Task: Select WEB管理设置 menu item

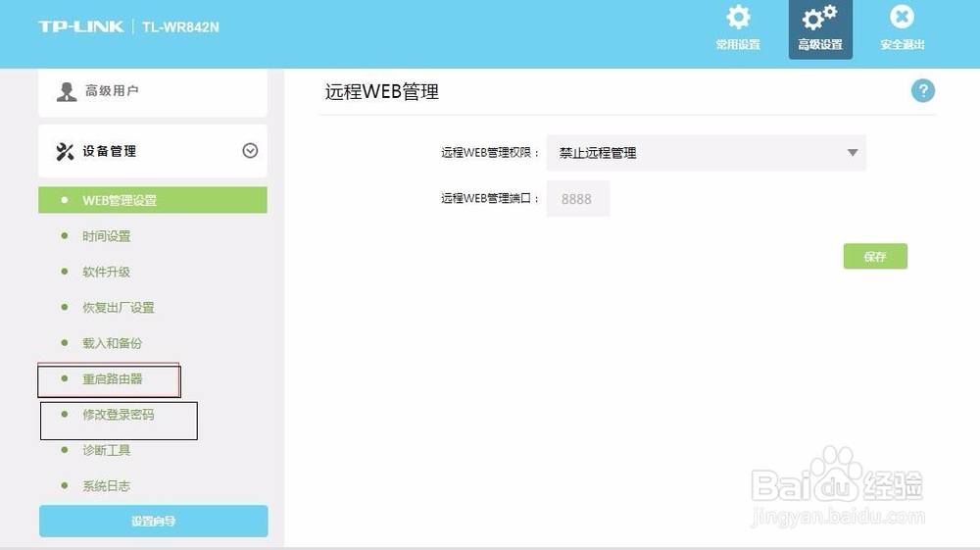Action: click(x=153, y=200)
